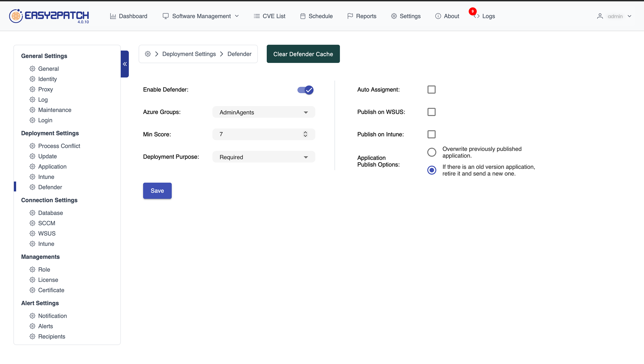Open Dashboard in top navigation
644x364 pixels.
point(129,16)
